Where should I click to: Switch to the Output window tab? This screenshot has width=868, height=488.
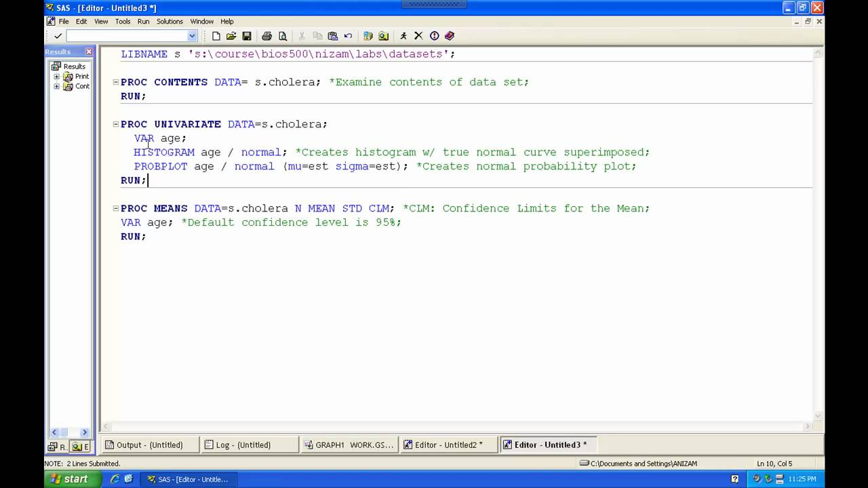(150, 445)
